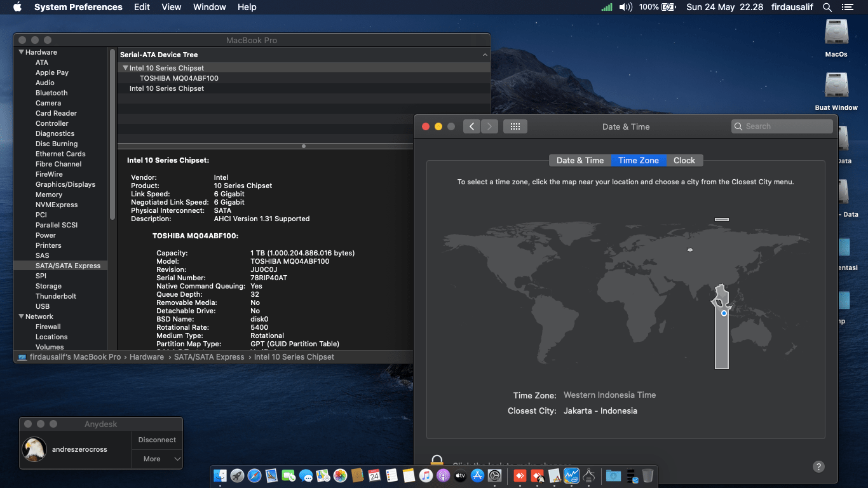This screenshot has width=868, height=488.
Task: Launch Safari from the Dock
Action: tap(255, 475)
